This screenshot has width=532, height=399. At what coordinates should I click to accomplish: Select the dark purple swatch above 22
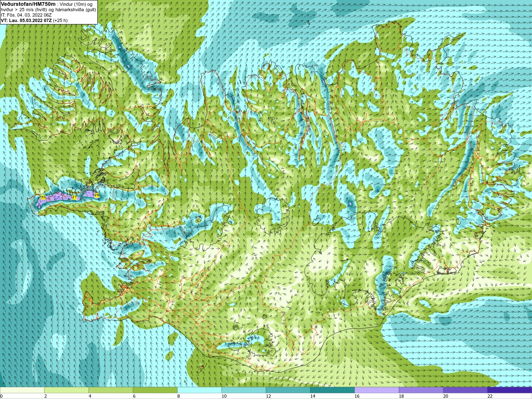pos(510,390)
